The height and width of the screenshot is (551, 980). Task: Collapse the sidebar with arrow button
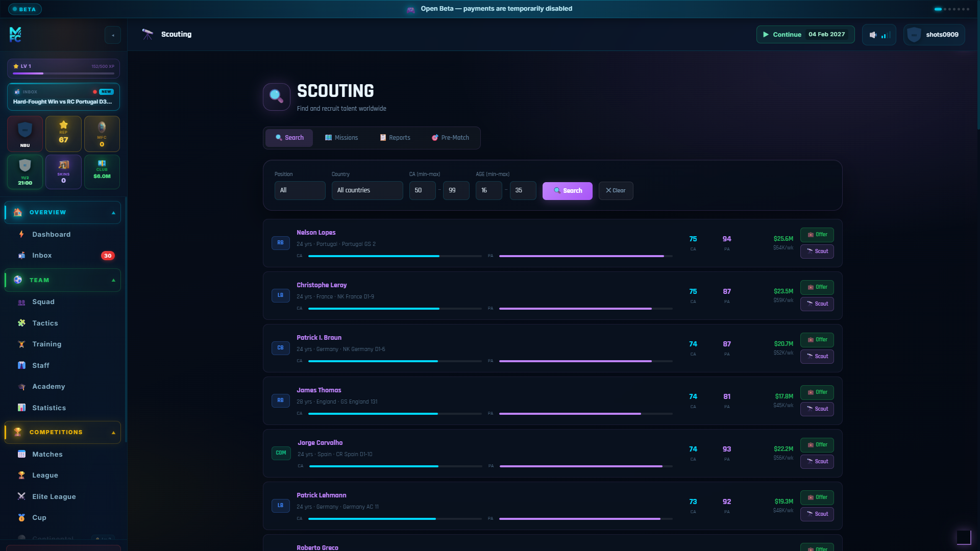pyautogui.click(x=113, y=35)
